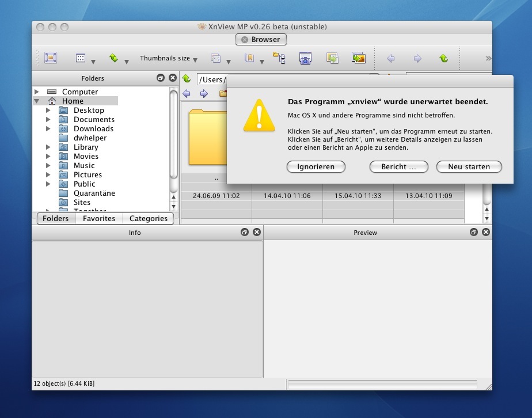Image resolution: width=532 pixels, height=418 pixels.
Task: Click the green up-folder icon beside path
Action: [187, 79]
